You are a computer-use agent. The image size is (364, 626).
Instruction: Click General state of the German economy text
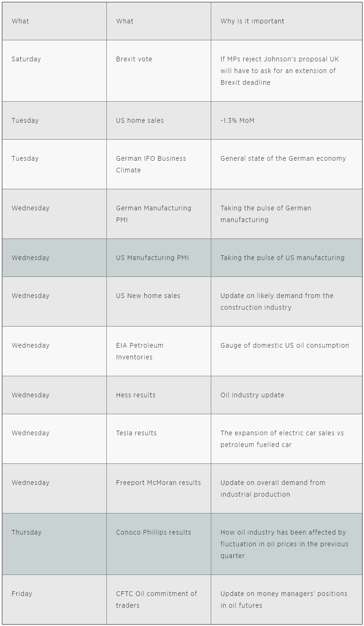click(x=283, y=158)
